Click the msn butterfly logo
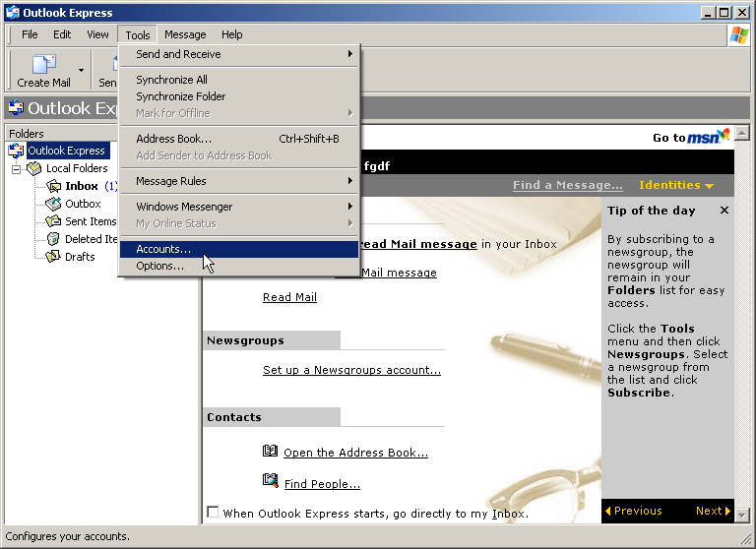The width and height of the screenshot is (756, 549). tap(724, 135)
